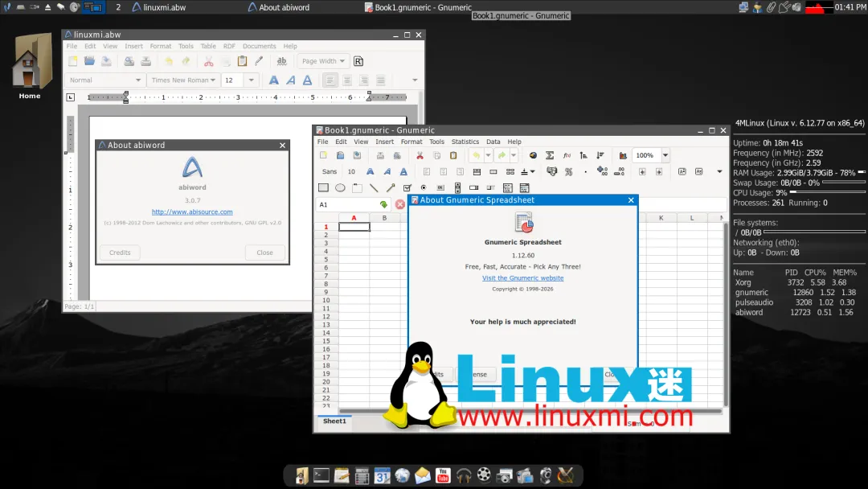This screenshot has width=868, height=489.
Task: Click the Open folder icon in AbiWord toolbar
Action: click(x=89, y=61)
